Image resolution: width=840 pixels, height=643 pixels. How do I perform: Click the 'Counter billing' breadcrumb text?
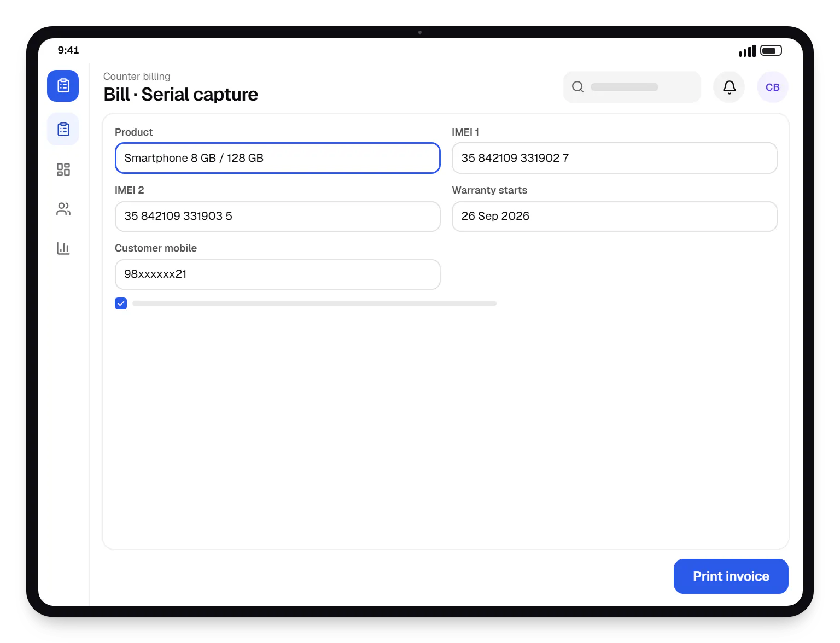click(x=137, y=77)
